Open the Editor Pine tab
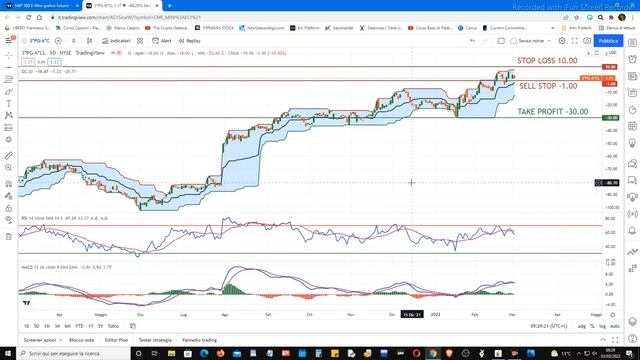 click(116, 340)
